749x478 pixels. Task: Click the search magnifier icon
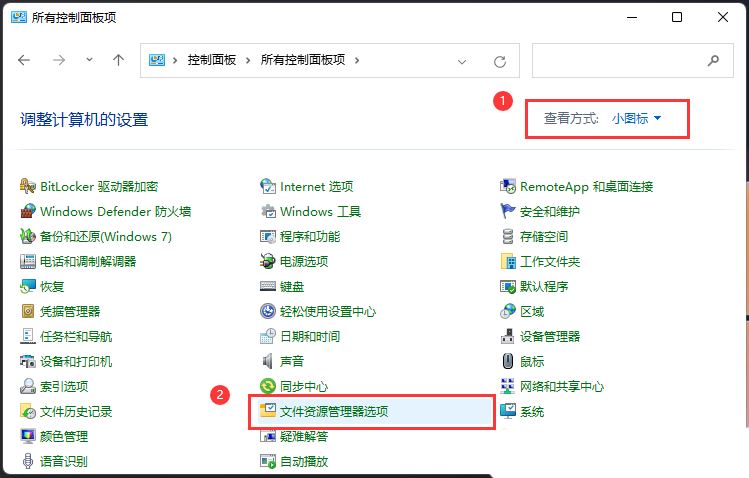point(713,60)
